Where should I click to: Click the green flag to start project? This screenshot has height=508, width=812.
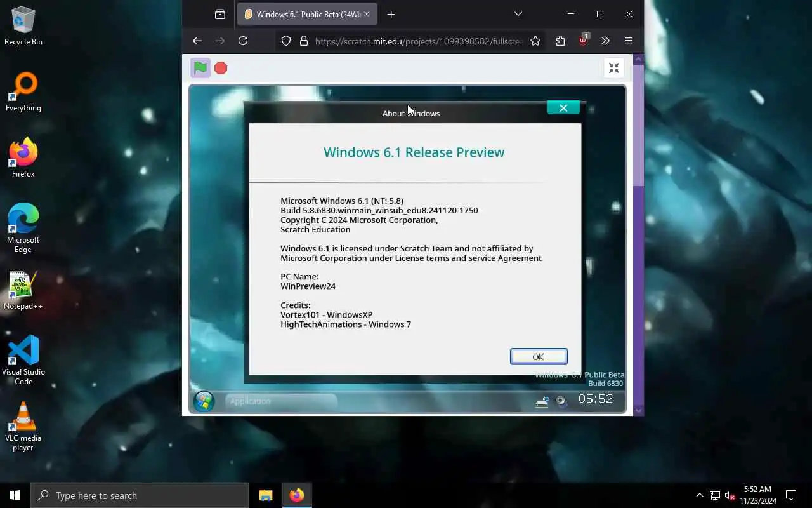[200, 68]
